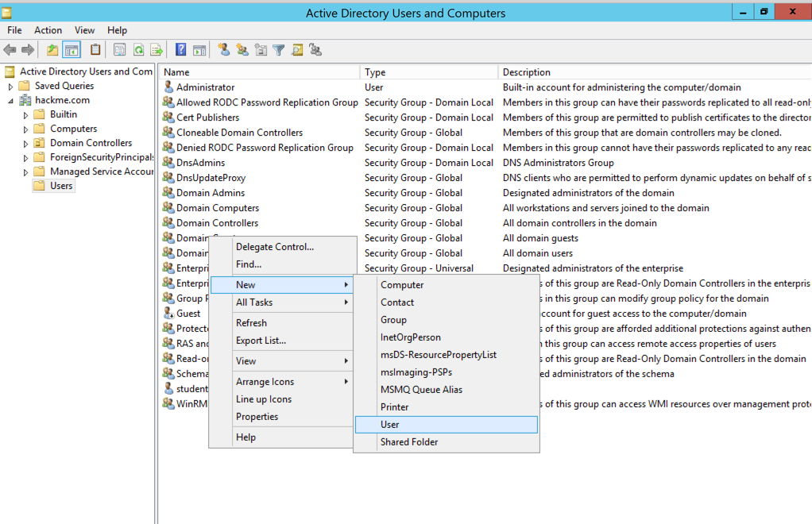Click the Create new user toolbar icon

click(x=224, y=50)
